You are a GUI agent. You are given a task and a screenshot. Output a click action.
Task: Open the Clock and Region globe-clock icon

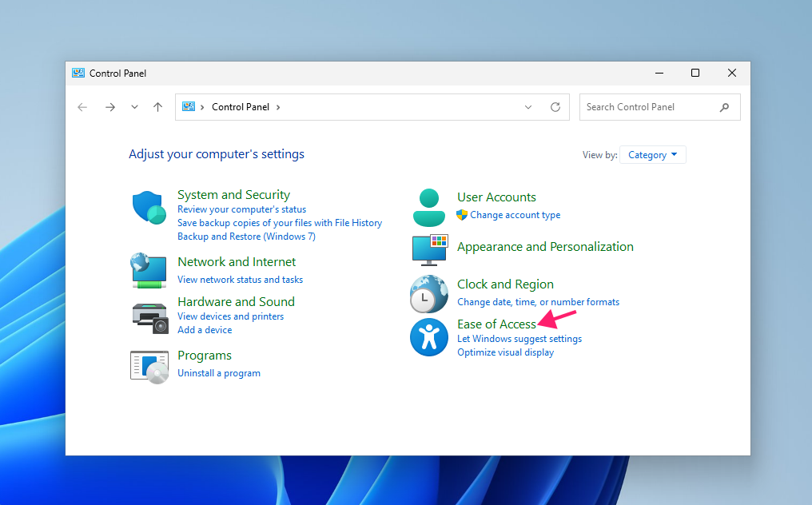tap(429, 294)
